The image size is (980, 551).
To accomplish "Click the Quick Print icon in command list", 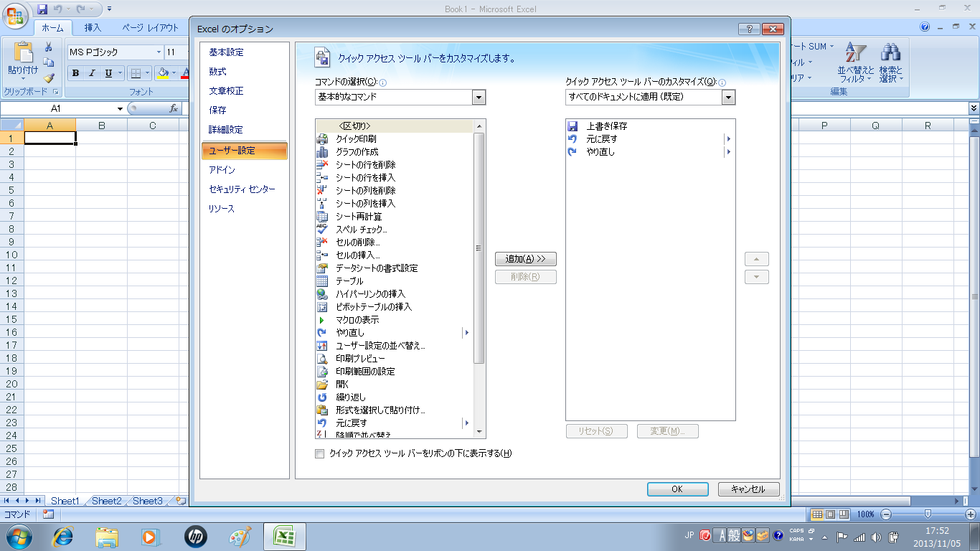I will (x=322, y=139).
